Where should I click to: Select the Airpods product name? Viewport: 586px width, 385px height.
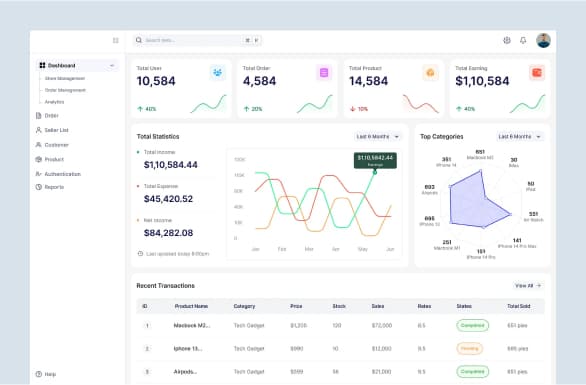pyautogui.click(x=185, y=372)
